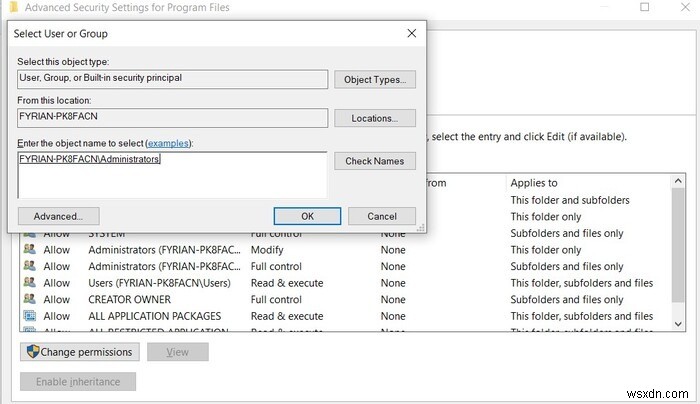Open the Object Types selection
The height and width of the screenshot is (404, 700).
[375, 80]
